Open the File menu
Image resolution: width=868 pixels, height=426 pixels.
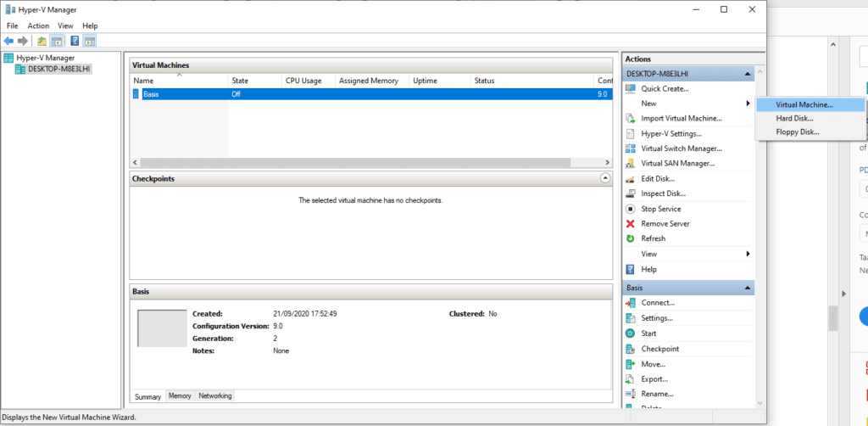pyautogui.click(x=12, y=25)
